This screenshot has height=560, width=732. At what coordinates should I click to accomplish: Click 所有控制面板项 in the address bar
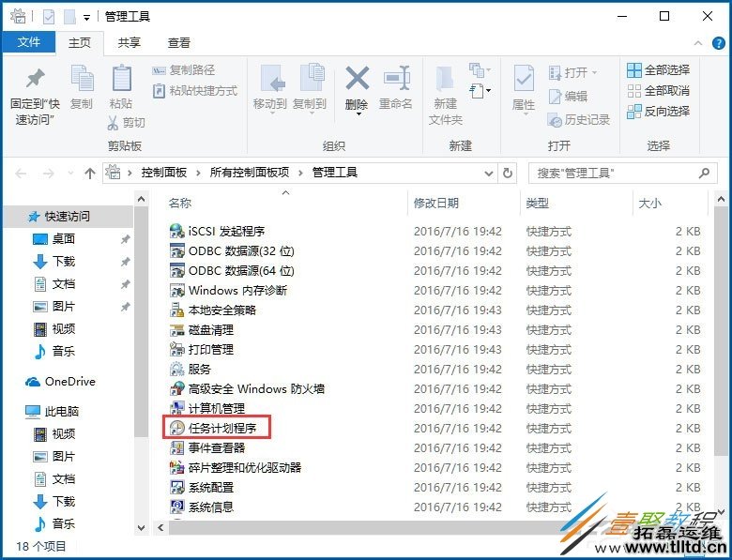coord(250,173)
